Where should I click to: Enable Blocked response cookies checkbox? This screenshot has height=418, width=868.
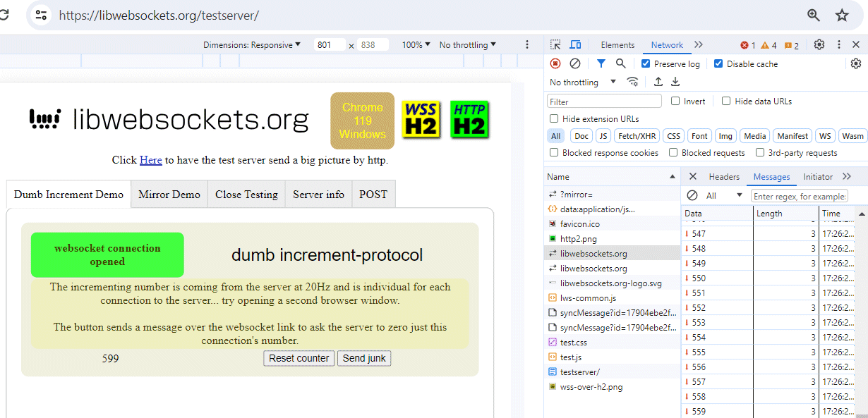click(x=554, y=152)
